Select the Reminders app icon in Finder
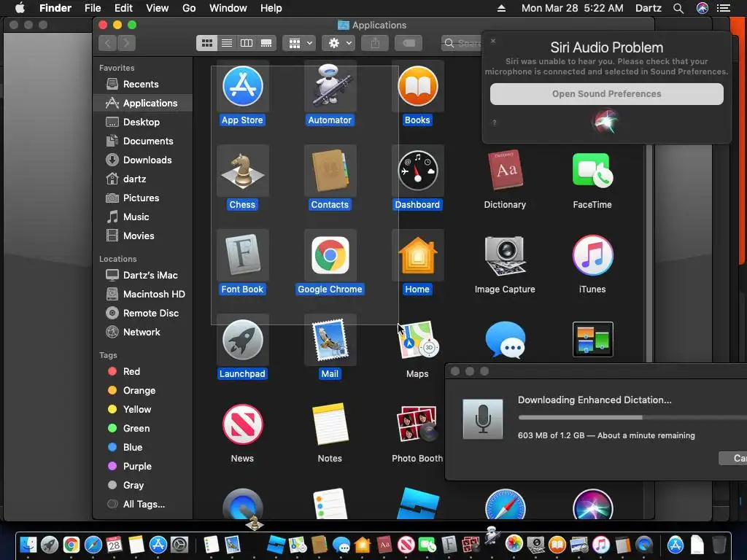The image size is (747, 560). tap(330, 504)
